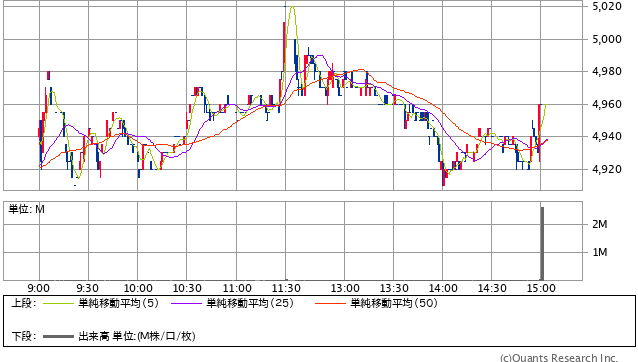Click the 出来高 単位:(M株/口/枚) legend text
The width and height of the screenshot is (638, 362).
pyautogui.click(x=137, y=336)
